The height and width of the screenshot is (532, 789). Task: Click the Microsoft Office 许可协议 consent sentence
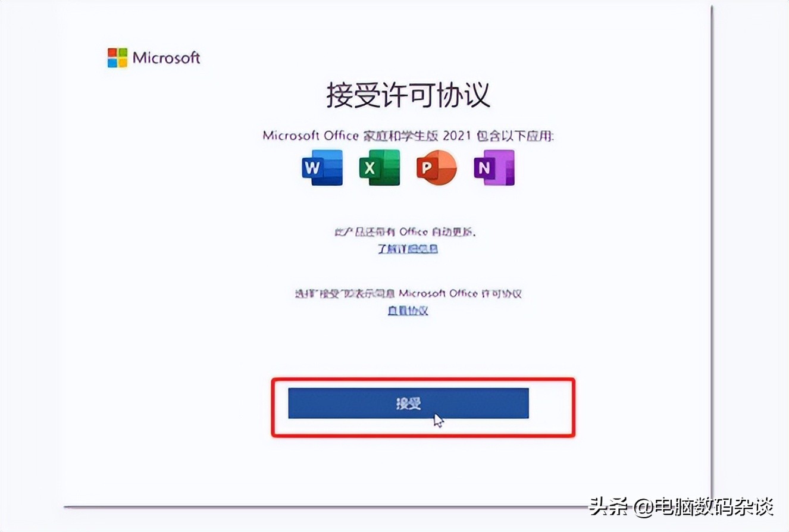[x=408, y=293]
